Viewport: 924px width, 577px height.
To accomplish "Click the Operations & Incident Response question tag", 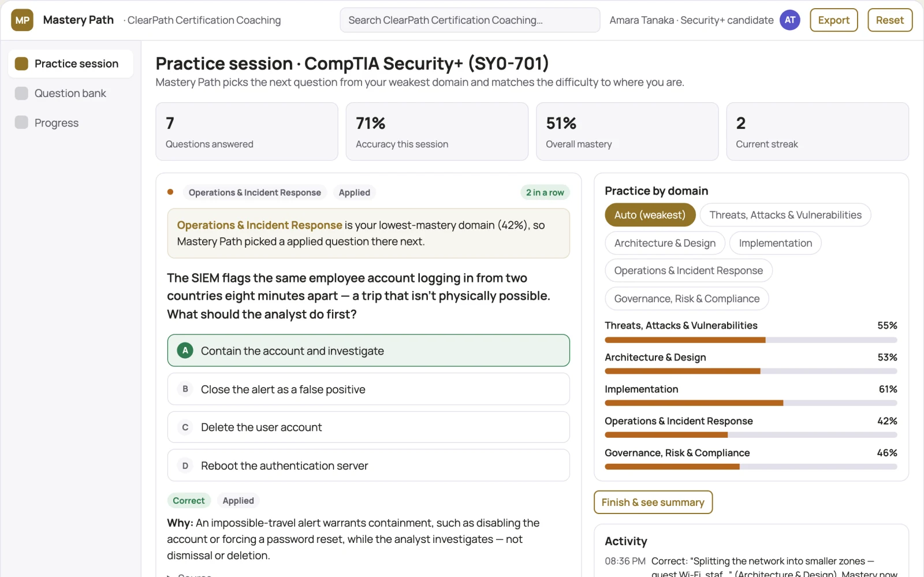I will [255, 192].
